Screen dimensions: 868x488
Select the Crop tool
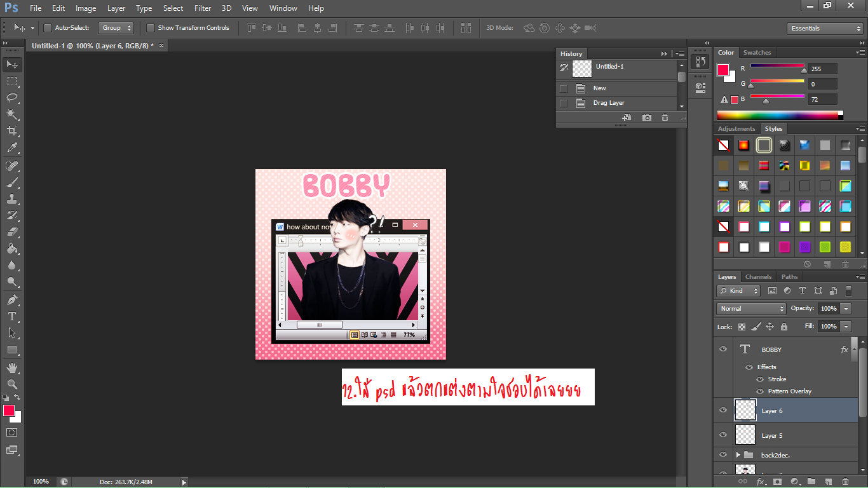tap(12, 131)
